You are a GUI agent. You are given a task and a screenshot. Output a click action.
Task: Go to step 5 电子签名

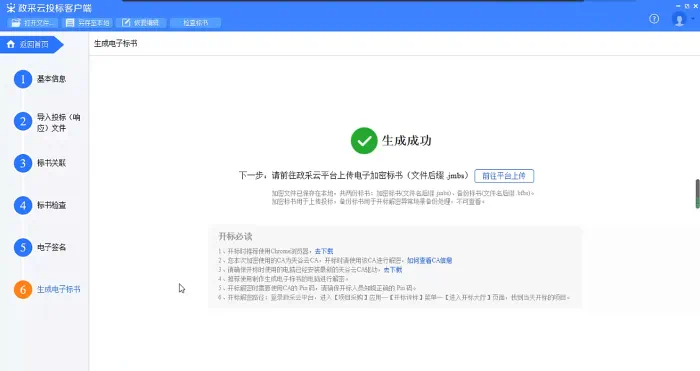[40, 247]
